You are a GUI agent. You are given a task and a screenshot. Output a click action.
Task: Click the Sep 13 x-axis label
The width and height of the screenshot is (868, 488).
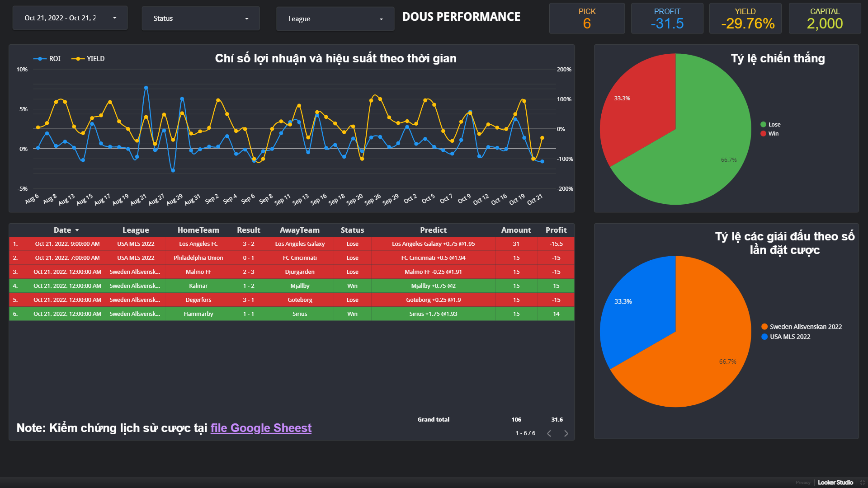(x=301, y=200)
